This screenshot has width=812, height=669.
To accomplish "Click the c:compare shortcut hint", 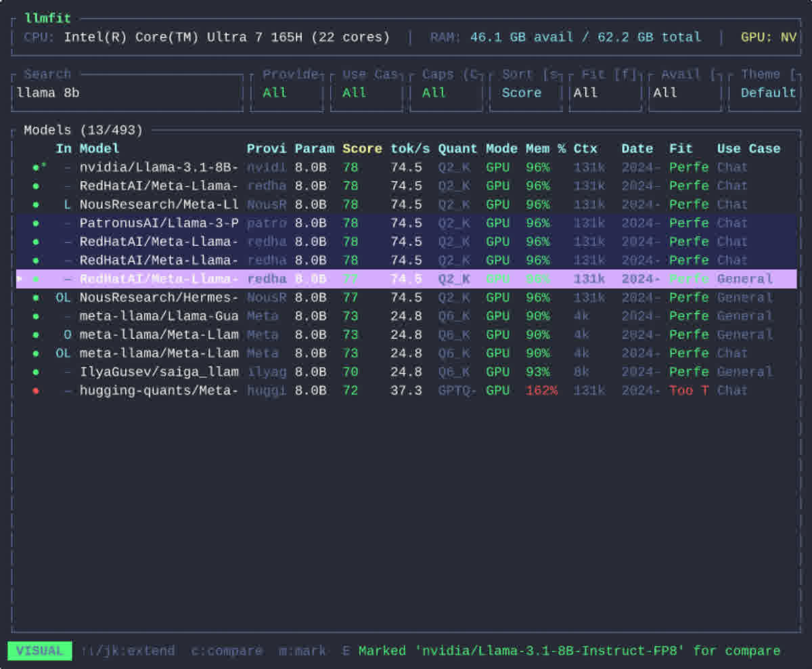I will tap(227, 651).
